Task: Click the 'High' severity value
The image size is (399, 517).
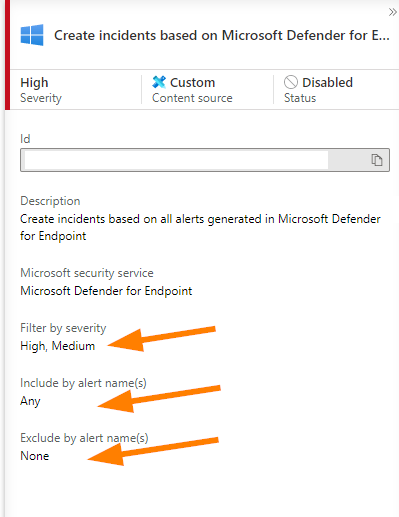Action: [34, 83]
